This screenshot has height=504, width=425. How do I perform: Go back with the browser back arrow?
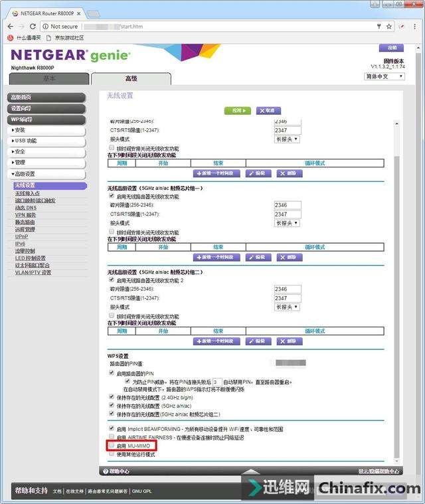tap(11, 27)
